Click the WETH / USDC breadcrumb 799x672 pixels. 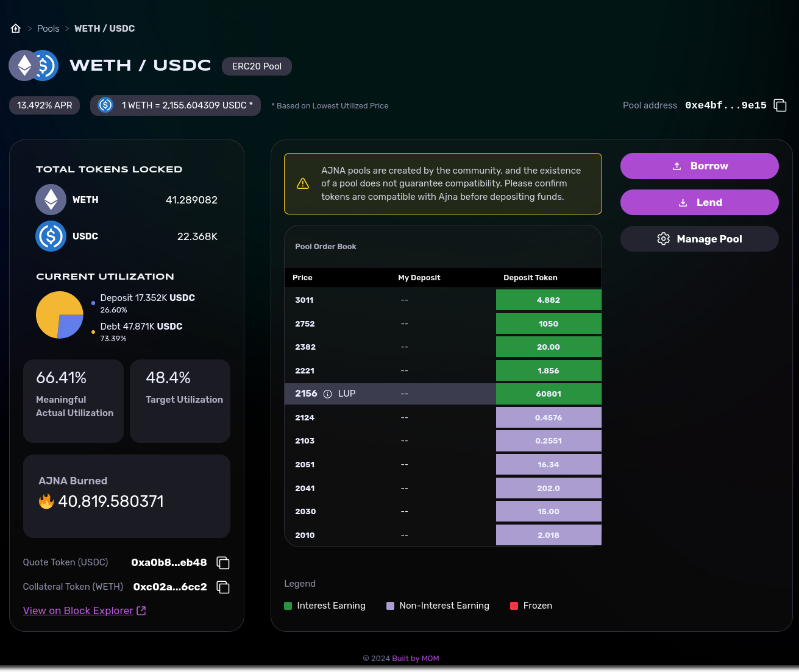pos(105,29)
